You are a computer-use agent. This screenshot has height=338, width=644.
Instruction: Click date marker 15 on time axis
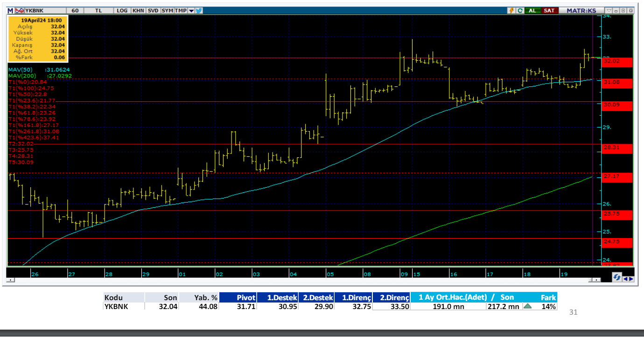point(417,274)
